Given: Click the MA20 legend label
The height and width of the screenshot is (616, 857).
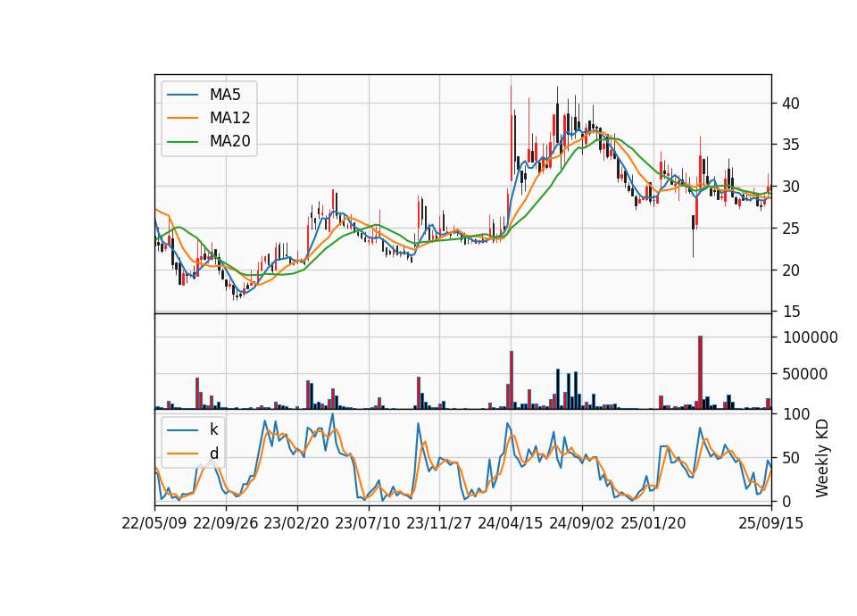Looking at the screenshot, I should click(229, 142).
